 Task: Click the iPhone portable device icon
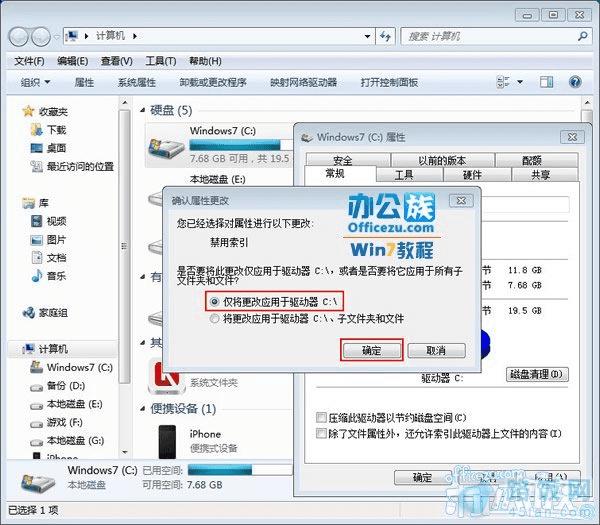pyautogui.click(x=167, y=442)
